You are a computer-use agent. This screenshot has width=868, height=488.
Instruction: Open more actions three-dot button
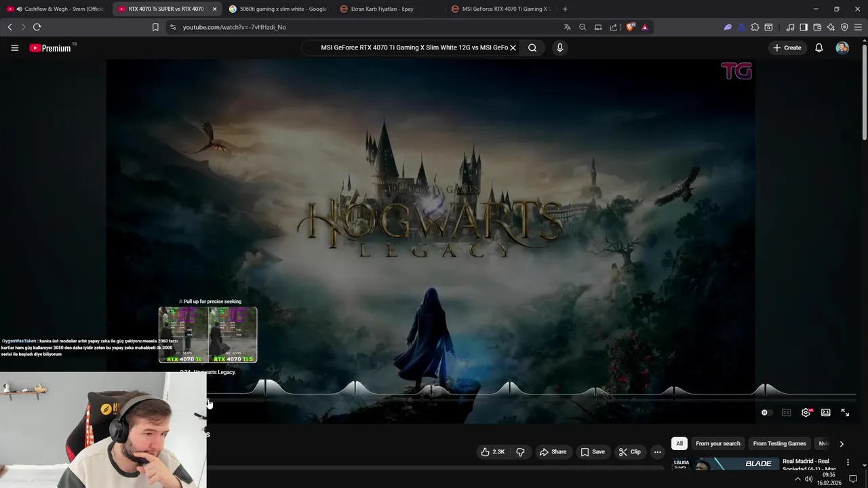(x=657, y=452)
